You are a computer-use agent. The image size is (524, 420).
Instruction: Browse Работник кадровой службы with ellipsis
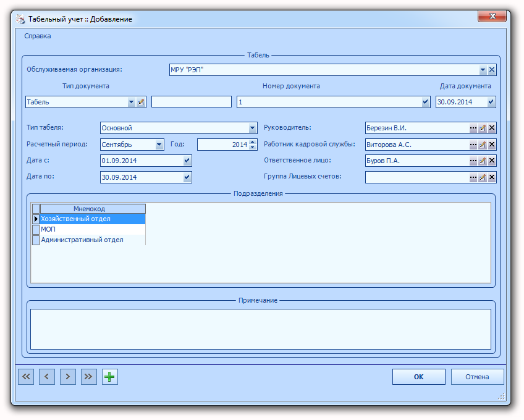(x=473, y=145)
